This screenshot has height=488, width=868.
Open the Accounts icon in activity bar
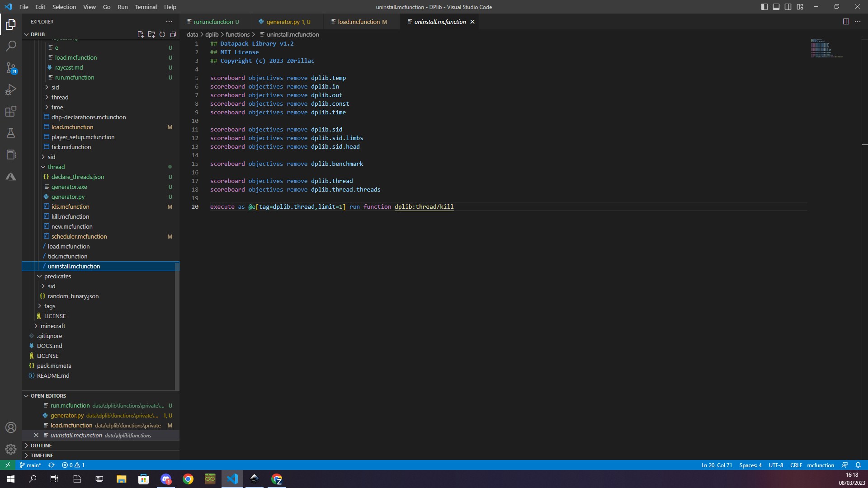coord(11,427)
